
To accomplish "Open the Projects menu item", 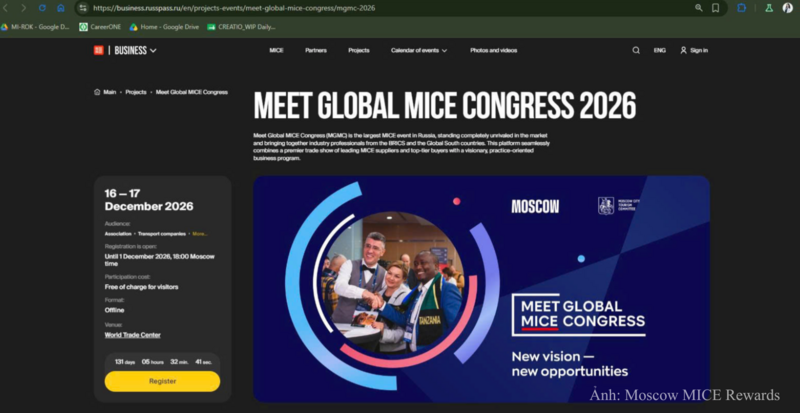I will tap(359, 51).
